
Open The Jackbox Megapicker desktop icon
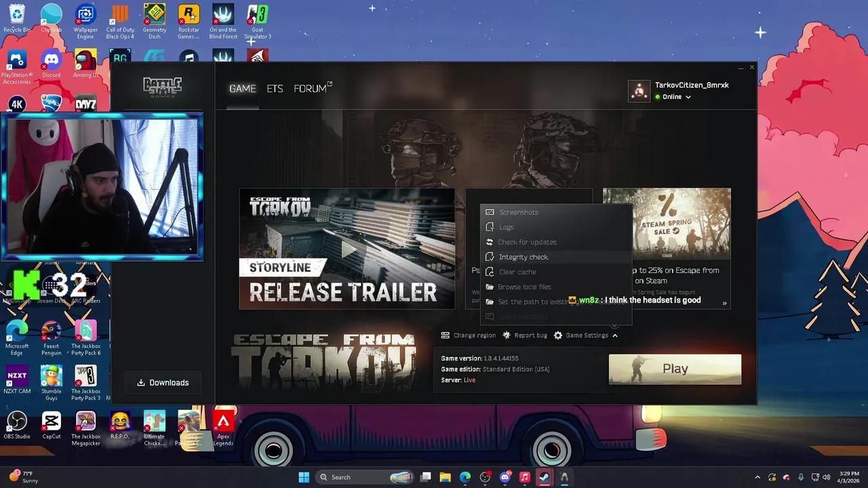(x=85, y=429)
